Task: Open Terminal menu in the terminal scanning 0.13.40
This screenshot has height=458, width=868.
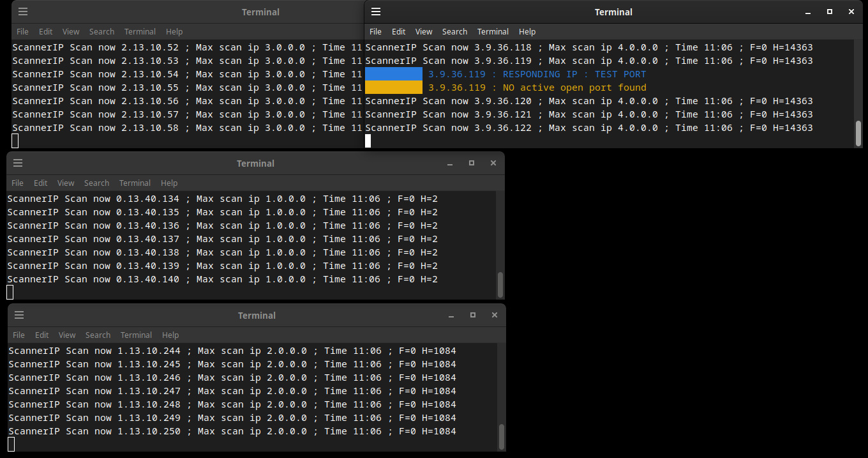Action: pyautogui.click(x=135, y=183)
